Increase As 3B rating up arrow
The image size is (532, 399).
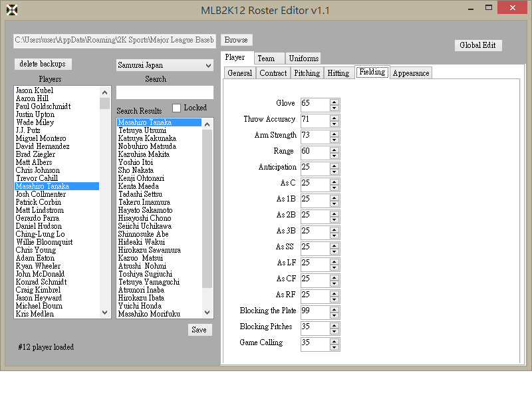[334, 229]
